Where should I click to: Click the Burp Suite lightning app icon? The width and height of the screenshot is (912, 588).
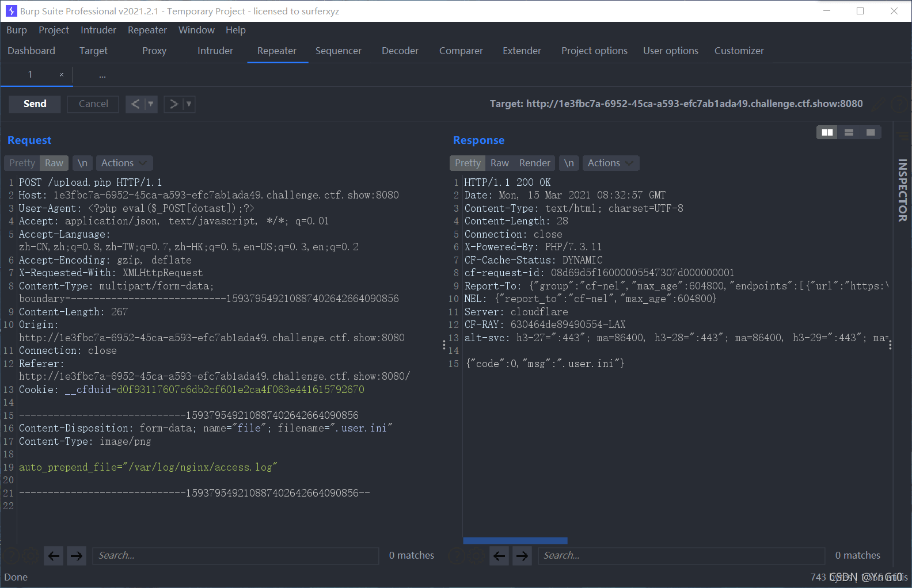tap(11, 11)
